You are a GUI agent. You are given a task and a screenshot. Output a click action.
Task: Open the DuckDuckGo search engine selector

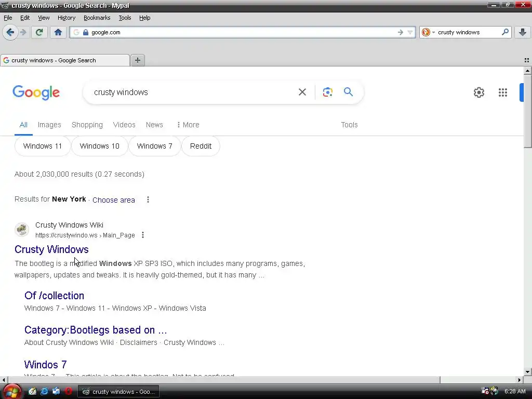pyautogui.click(x=428, y=32)
